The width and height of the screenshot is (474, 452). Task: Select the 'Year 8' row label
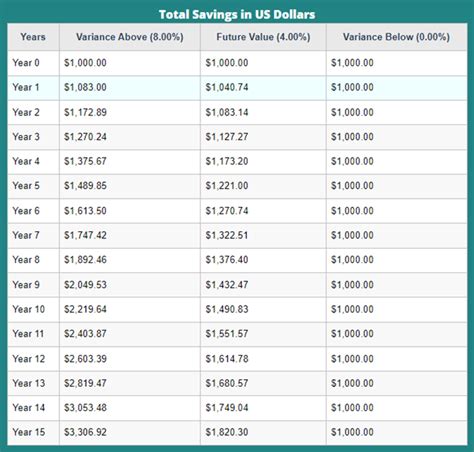(26, 260)
